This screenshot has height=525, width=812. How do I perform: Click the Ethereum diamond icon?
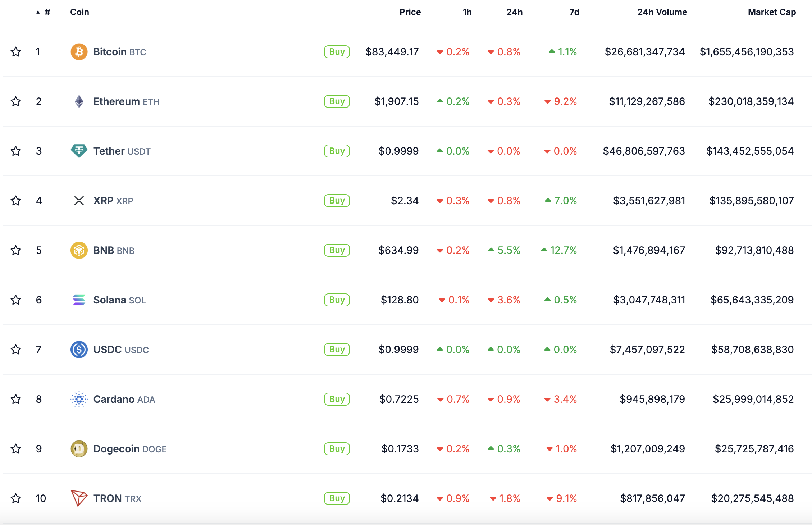coord(79,101)
